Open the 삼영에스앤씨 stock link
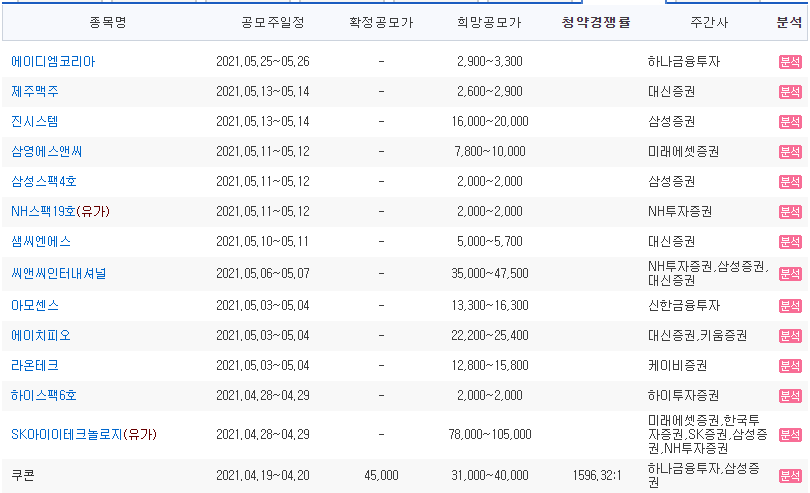The width and height of the screenshot is (810, 493). (46, 151)
